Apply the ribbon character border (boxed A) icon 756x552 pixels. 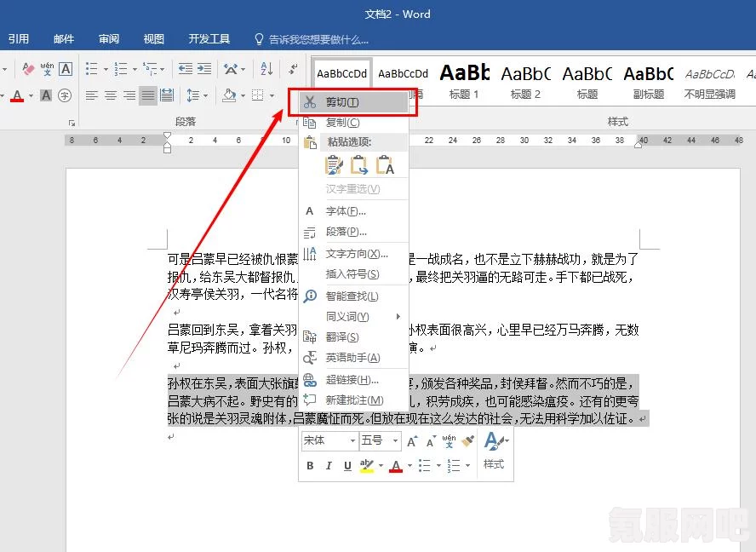pyautogui.click(x=66, y=69)
